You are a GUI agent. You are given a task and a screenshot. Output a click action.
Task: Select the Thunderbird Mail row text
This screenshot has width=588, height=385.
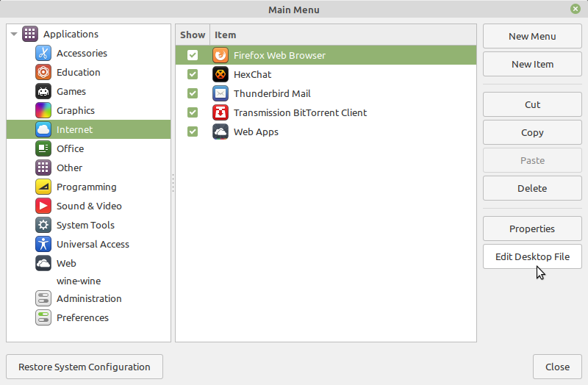[272, 94]
